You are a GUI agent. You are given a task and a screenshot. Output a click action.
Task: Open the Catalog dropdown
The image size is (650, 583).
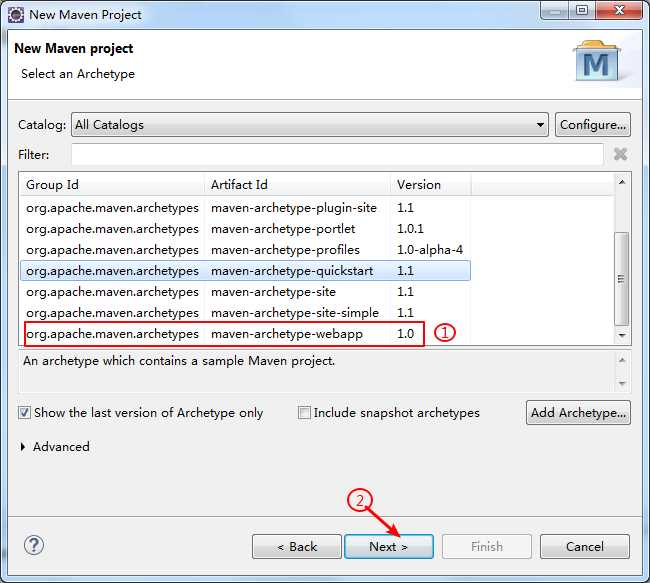[x=310, y=124]
